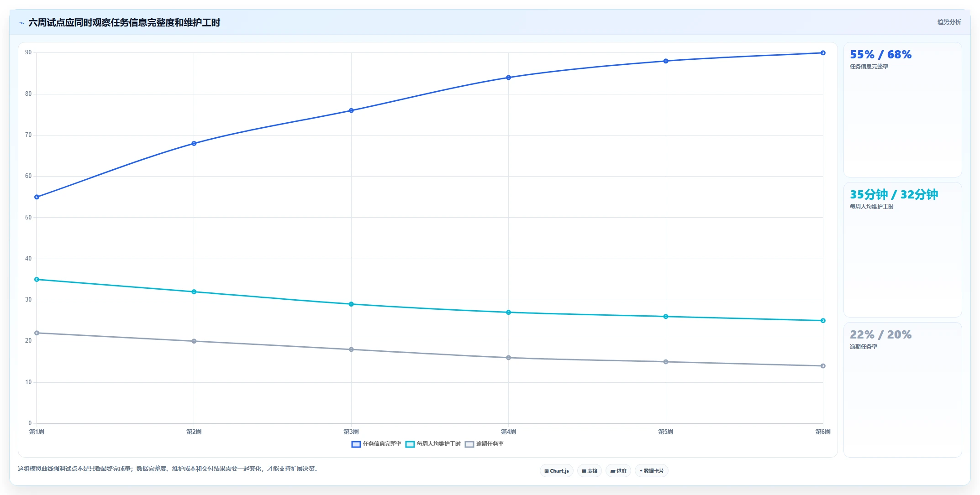Click the blue line point at 第3周
The height and width of the screenshot is (495, 980).
(351, 110)
